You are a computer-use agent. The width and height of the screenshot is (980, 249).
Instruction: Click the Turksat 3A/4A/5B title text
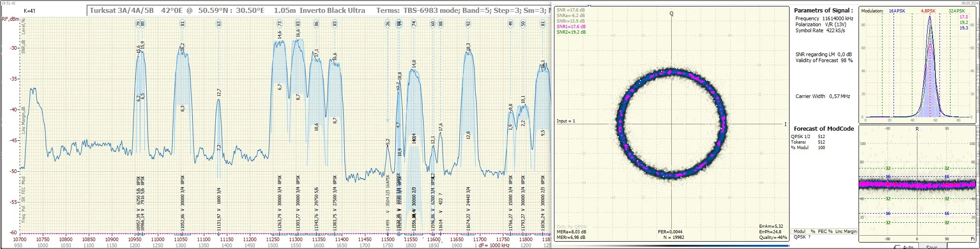(122, 11)
